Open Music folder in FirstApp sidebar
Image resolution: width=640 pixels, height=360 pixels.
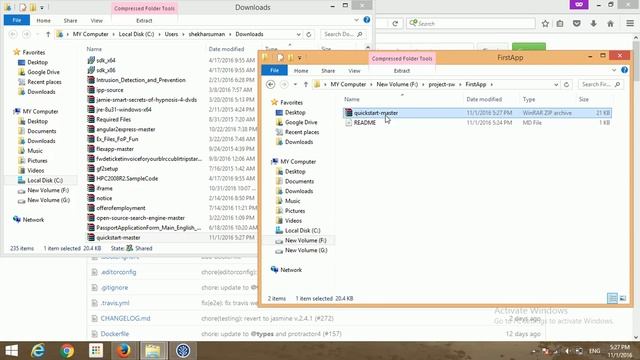coord(292,201)
